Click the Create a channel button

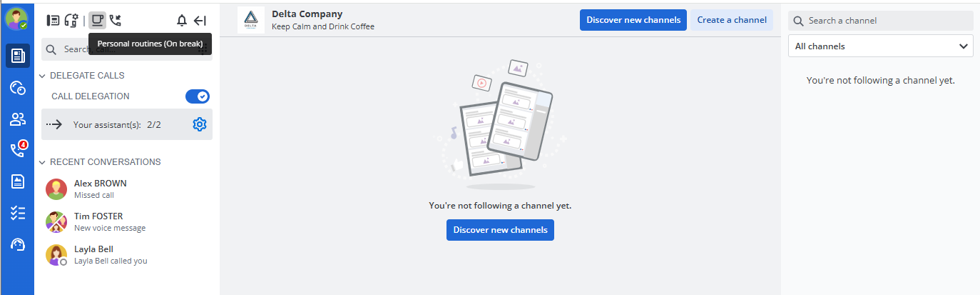(x=731, y=20)
